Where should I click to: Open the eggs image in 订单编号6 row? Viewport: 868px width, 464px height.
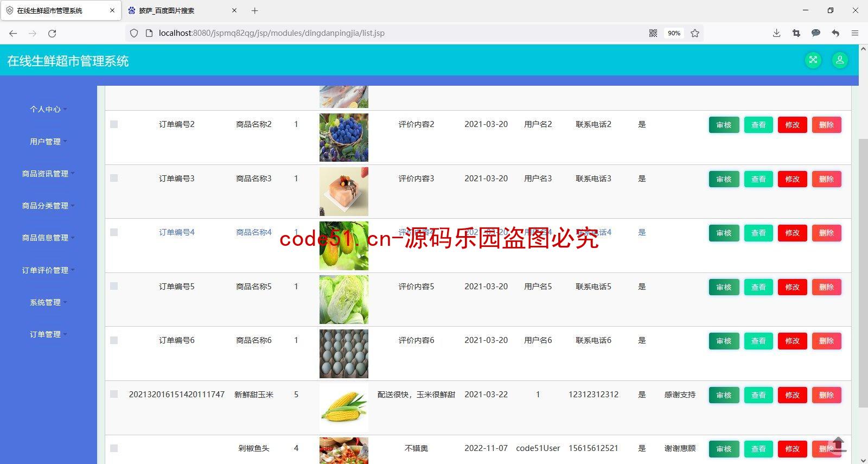pos(344,354)
